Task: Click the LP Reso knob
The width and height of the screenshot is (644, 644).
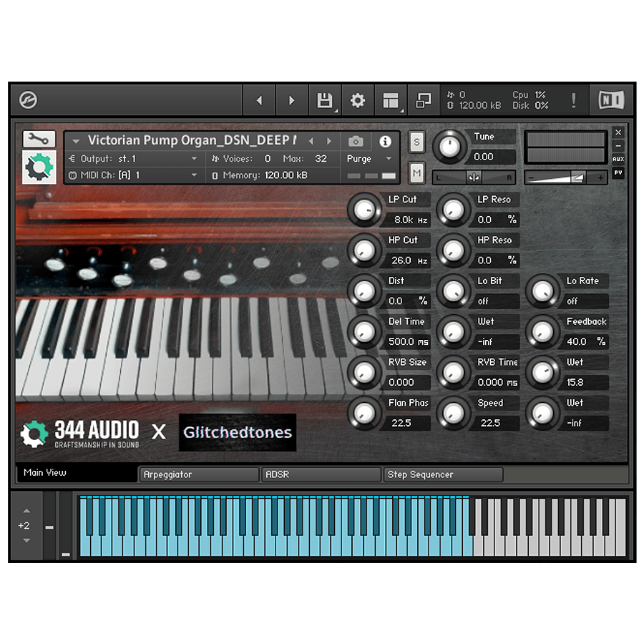Action: [x=454, y=210]
